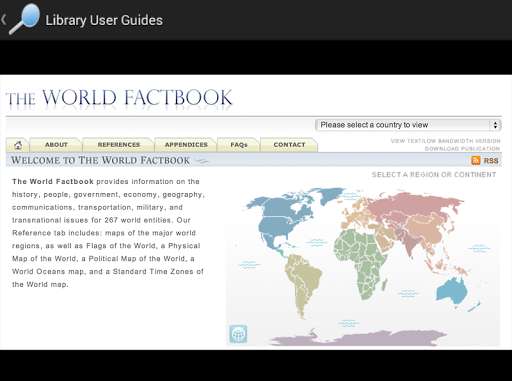Image resolution: width=512 pixels, height=381 pixels.
Task: Click the globe icon below the map
Action: (x=238, y=334)
